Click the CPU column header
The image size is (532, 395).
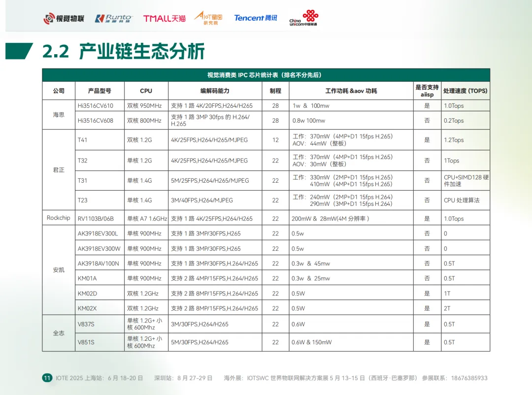(146, 91)
